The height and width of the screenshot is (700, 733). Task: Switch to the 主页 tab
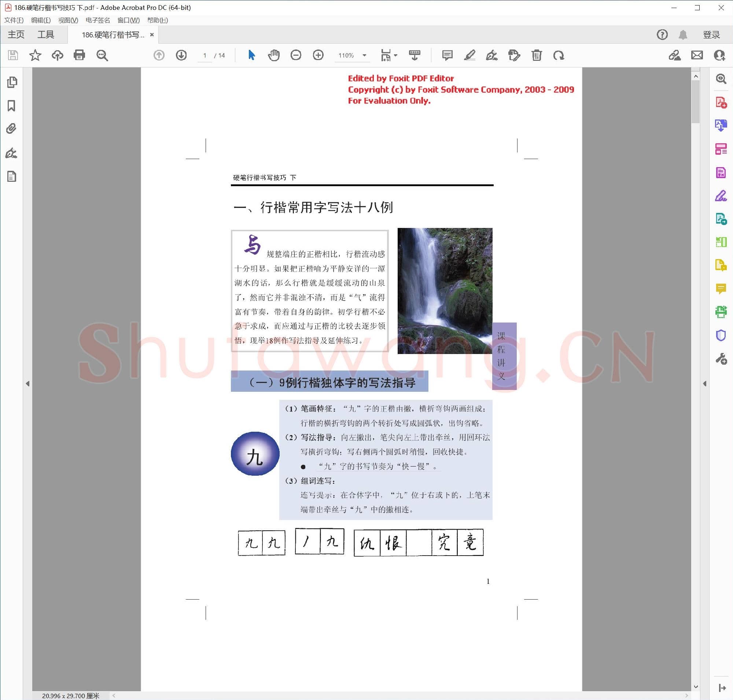(16, 34)
